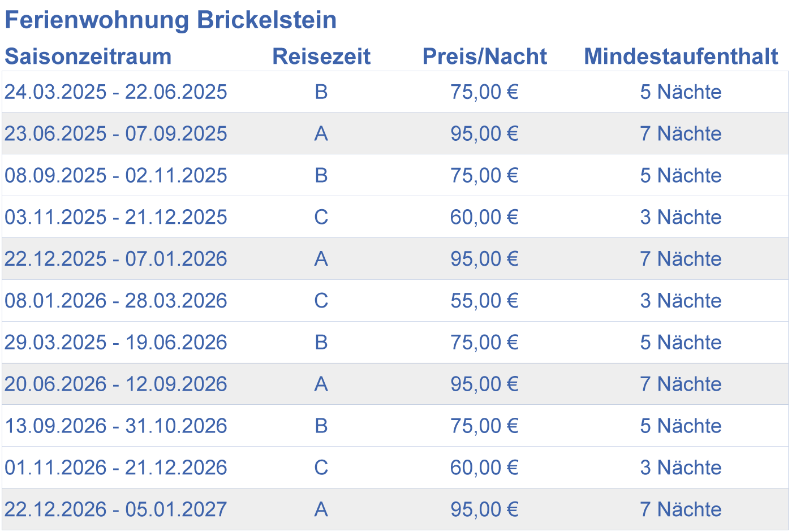
Task: Click date range 20.06.2026 - 12.09.2026
Action: pyautogui.click(x=116, y=384)
